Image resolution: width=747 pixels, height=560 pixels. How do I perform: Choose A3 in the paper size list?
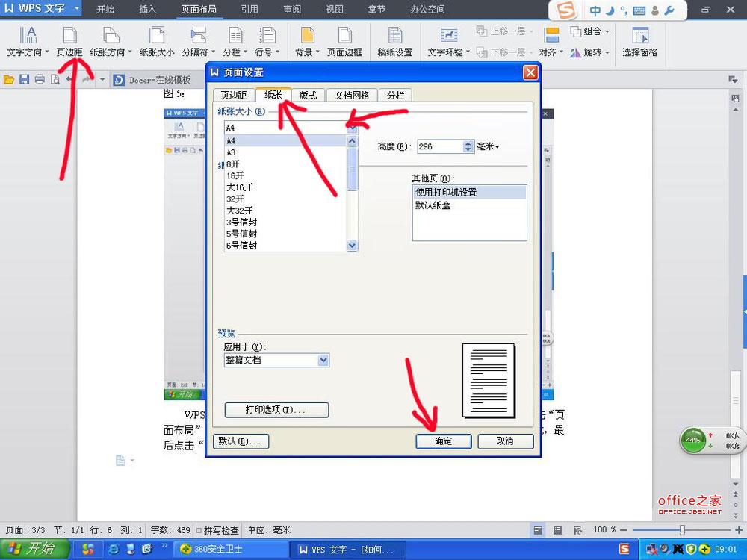285,152
